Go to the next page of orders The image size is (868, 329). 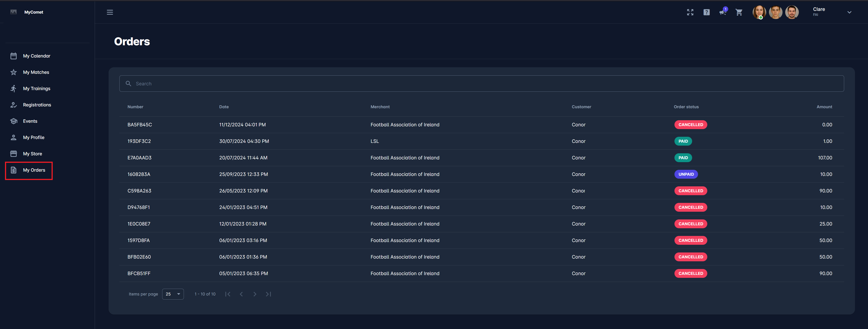tap(255, 294)
